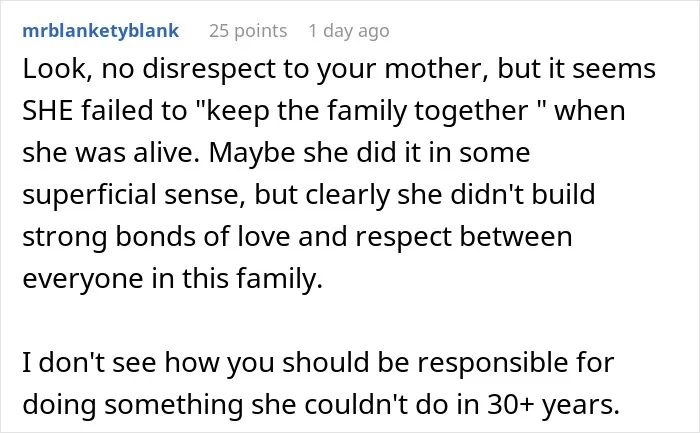Click the line beginning 'superficial sense'
Screen dimensions: 700x433
(308, 195)
